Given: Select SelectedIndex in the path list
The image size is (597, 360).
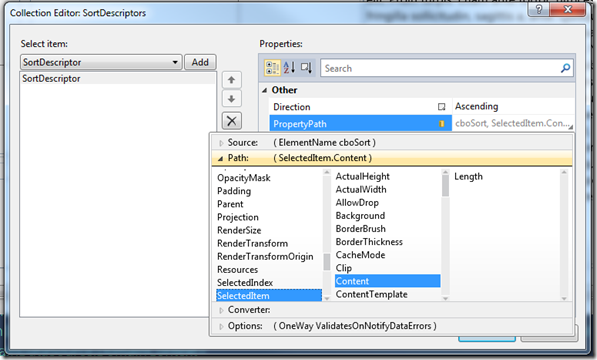Looking at the screenshot, I should click(x=245, y=283).
